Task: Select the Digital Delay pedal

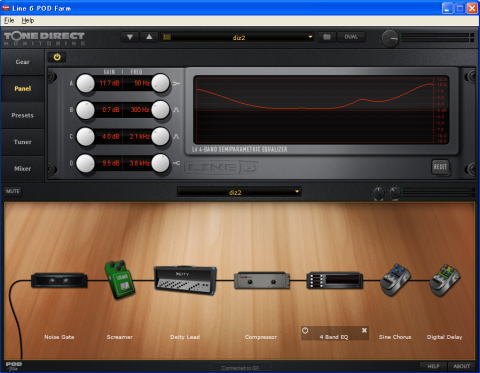Action: (445, 280)
